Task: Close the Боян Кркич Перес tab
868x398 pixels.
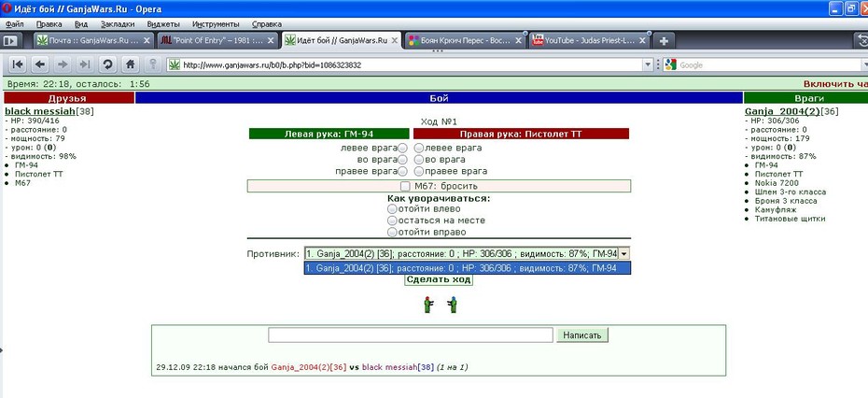Action: (518, 40)
